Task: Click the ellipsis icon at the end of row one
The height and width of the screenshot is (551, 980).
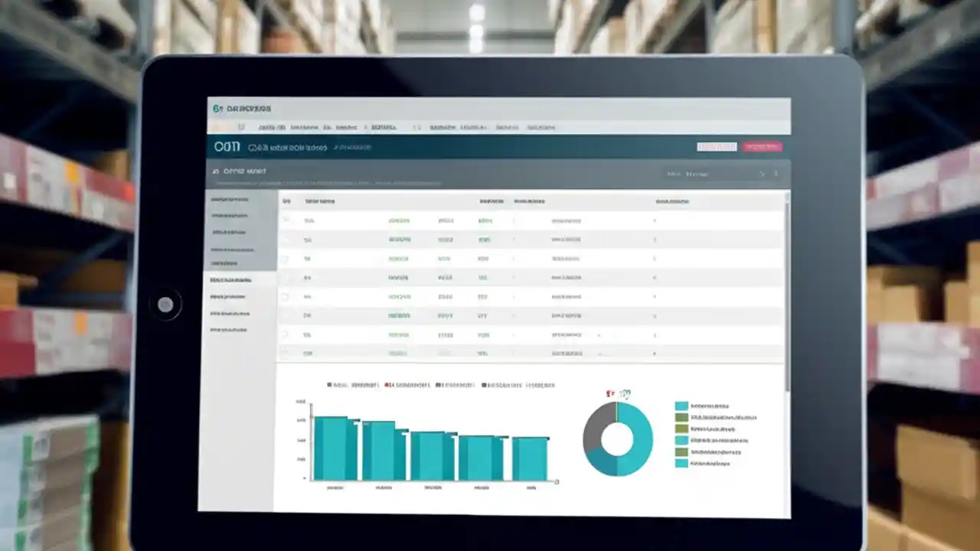Action: click(x=656, y=220)
